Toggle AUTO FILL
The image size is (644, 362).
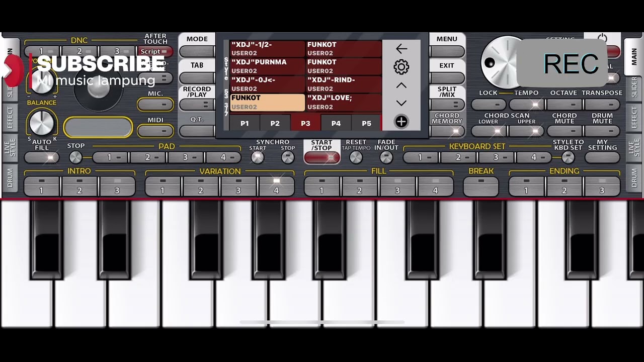click(42, 158)
